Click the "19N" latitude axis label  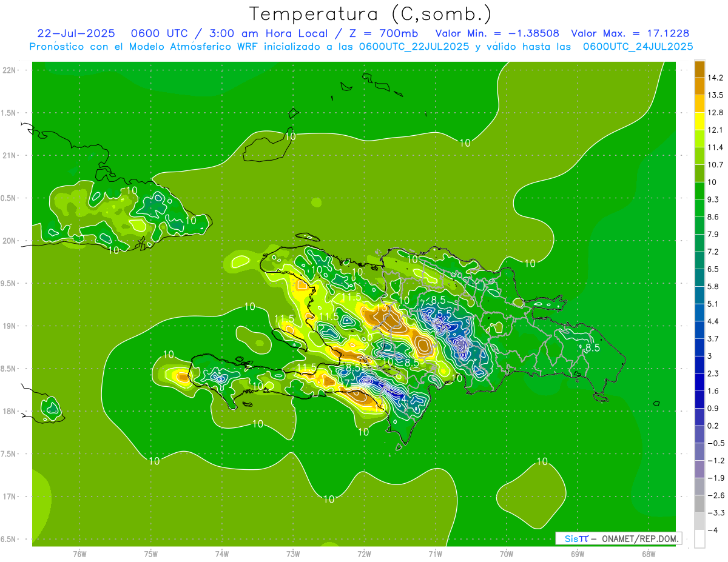(x=9, y=326)
